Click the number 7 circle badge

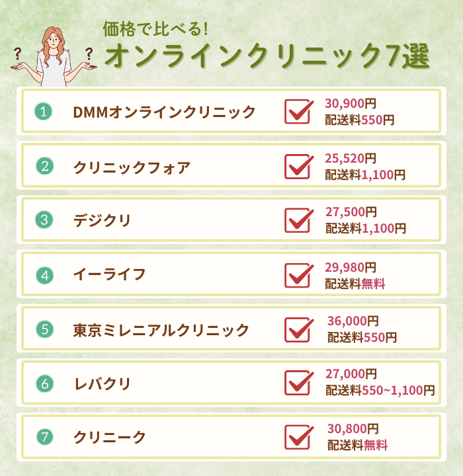point(44,437)
